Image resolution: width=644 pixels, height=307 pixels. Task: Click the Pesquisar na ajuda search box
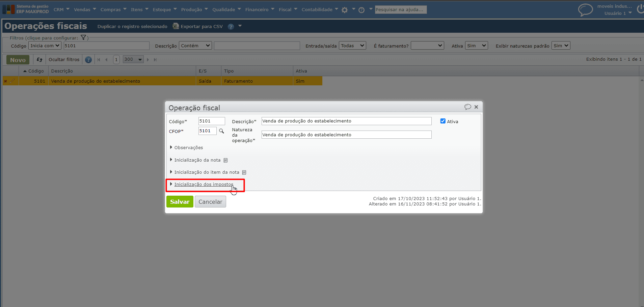point(401,9)
